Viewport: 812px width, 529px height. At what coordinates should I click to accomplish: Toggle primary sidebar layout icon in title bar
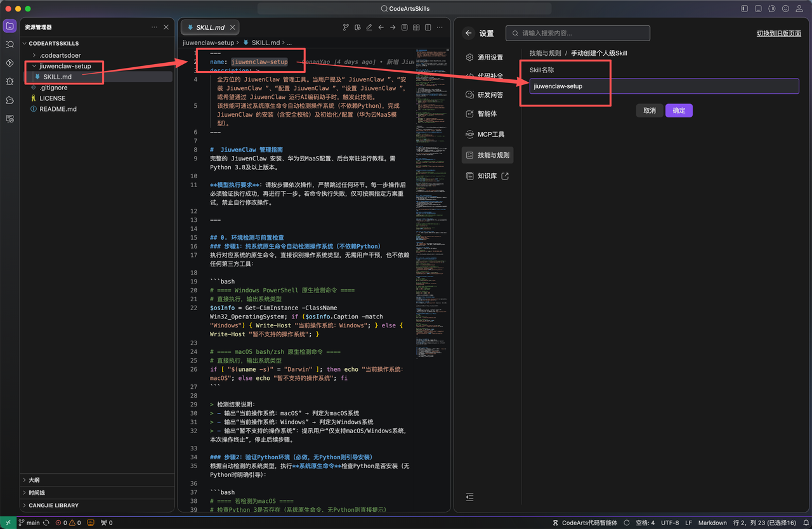(744, 8)
